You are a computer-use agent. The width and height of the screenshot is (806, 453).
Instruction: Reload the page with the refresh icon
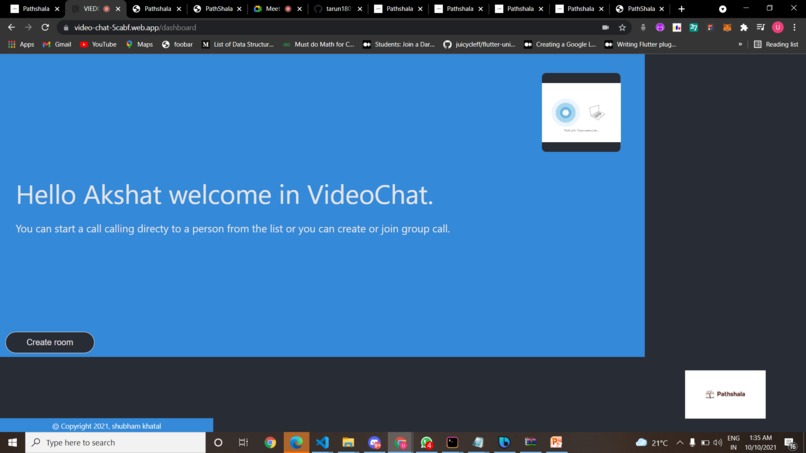[45, 27]
